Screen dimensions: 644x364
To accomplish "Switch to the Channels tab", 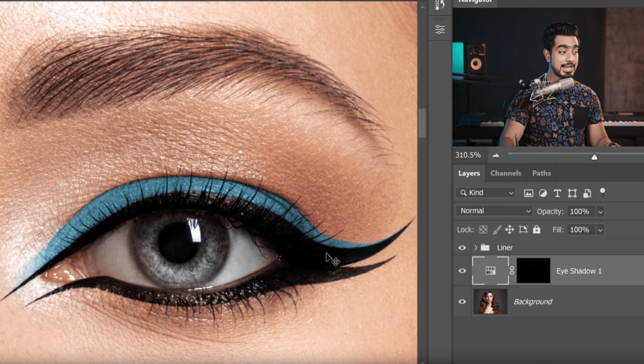I will [505, 173].
